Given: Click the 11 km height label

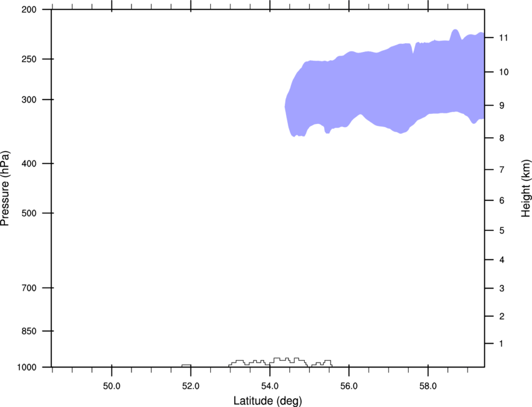Looking at the screenshot, I should tap(503, 38).
